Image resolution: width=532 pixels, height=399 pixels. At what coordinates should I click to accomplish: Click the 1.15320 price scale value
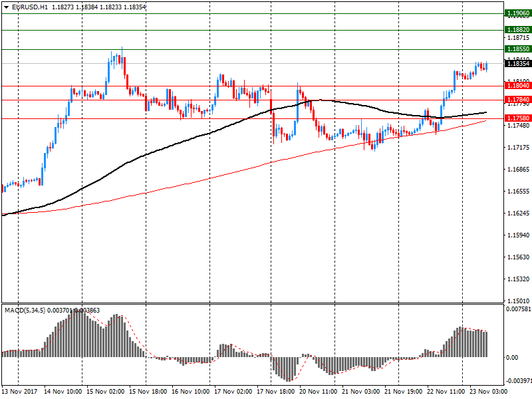[x=518, y=279]
